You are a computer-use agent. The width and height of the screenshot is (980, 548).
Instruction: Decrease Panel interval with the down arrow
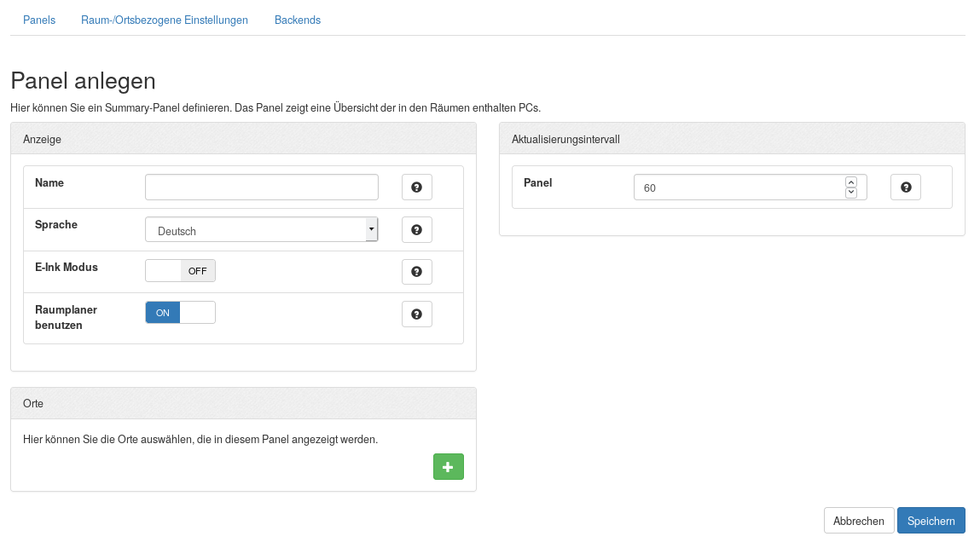point(850,193)
